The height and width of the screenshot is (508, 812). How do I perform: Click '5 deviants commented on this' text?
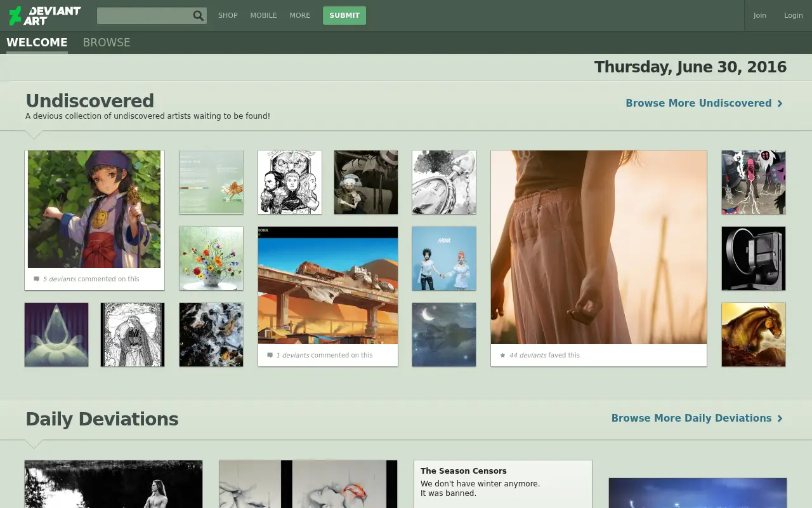click(91, 279)
